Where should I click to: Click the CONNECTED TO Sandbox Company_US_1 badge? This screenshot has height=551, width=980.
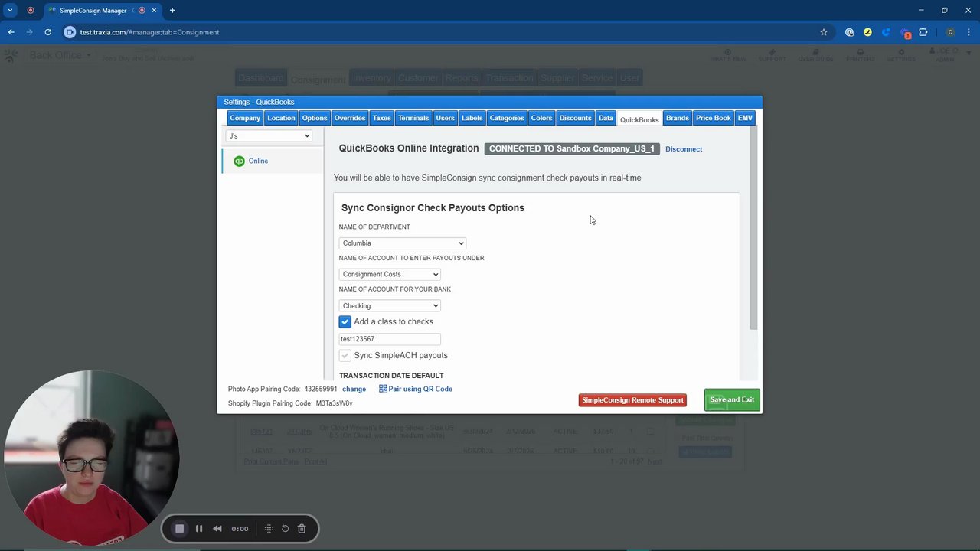point(572,148)
